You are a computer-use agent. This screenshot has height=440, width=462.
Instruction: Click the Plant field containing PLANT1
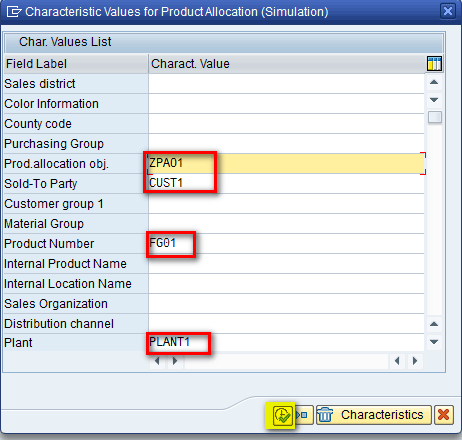click(286, 342)
